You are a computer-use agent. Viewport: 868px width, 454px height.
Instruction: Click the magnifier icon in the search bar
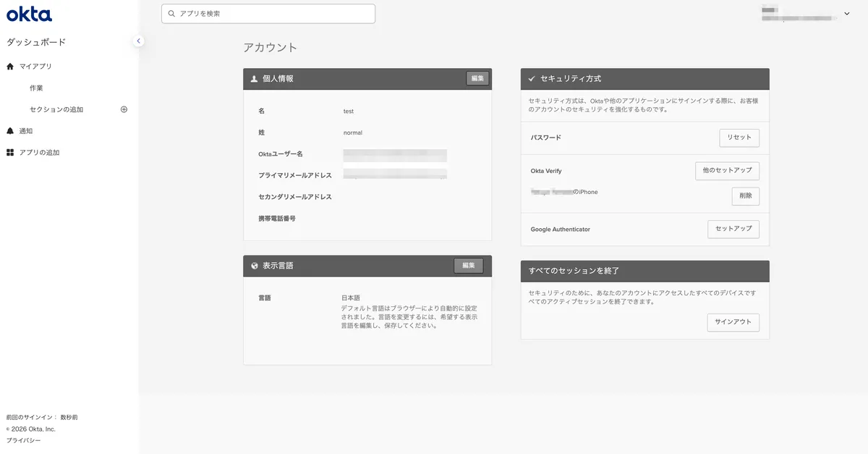pos(171,14)
